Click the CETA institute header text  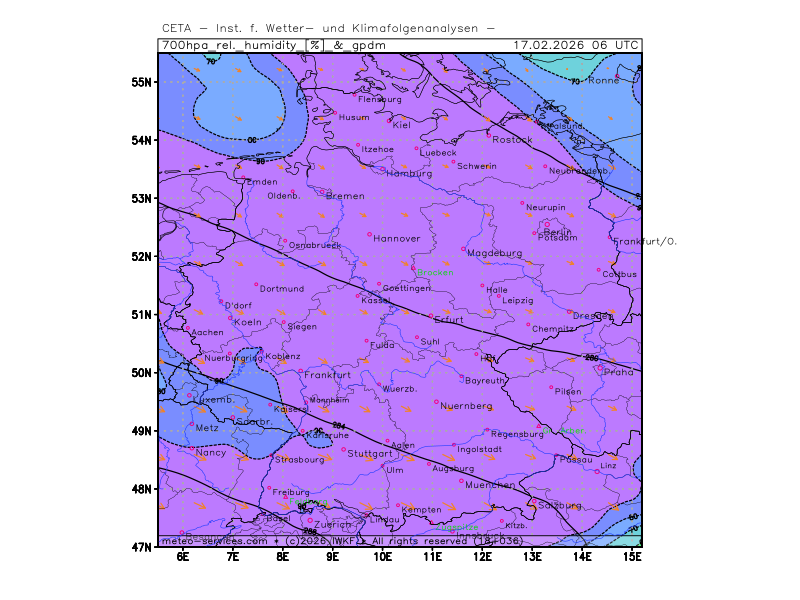pos(328,28)
